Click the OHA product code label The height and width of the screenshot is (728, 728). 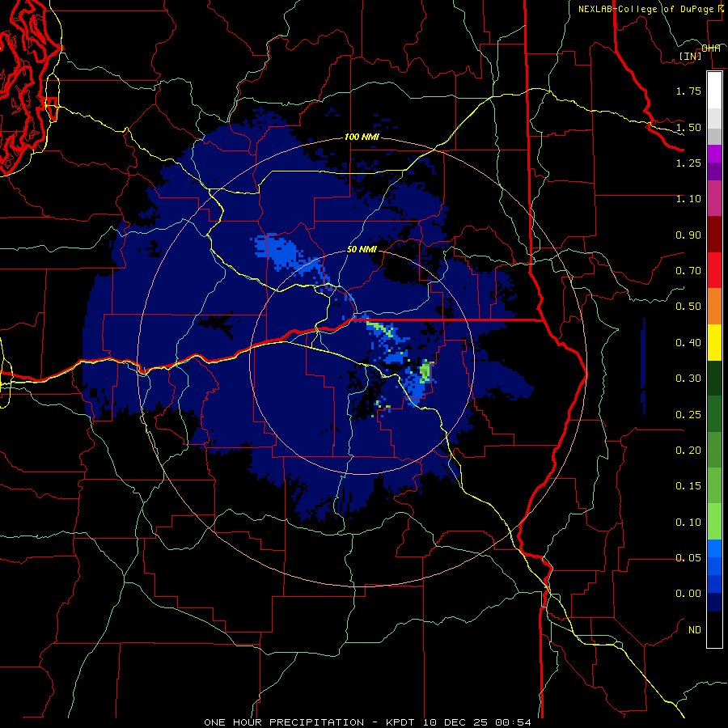pyautogui.click(x=711, y=49)
